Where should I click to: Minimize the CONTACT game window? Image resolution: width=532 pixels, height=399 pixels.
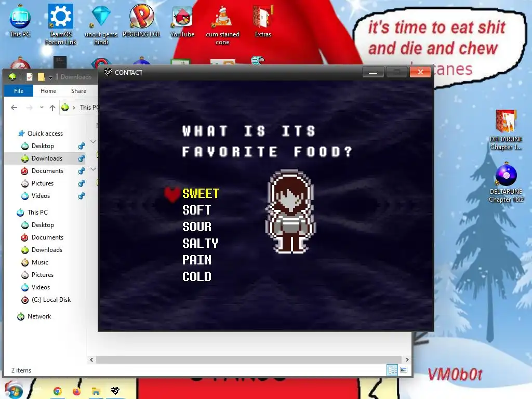pyautogui.click(x=373, y=72)
